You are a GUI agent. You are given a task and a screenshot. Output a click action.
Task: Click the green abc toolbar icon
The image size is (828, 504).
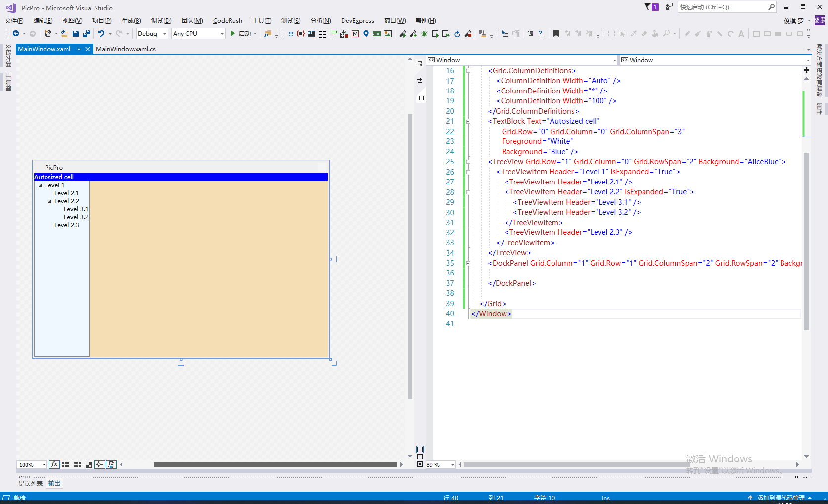pos(377,34)
